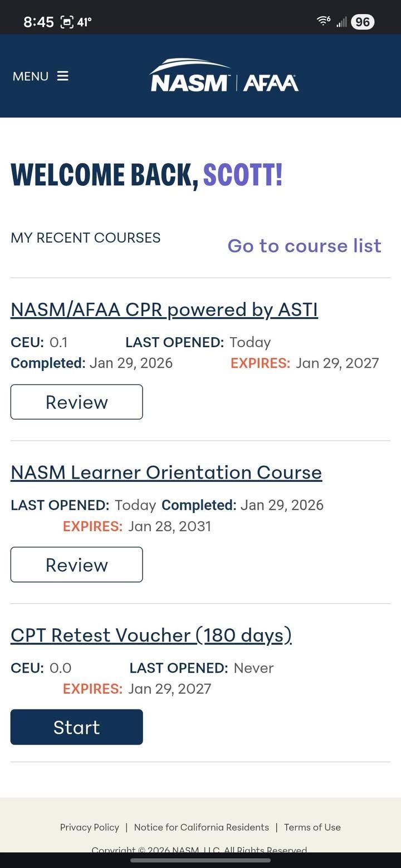Open the MENU label
Viewport: 401px width, 868px height.
pyautogui.click(x=31, y=76)
